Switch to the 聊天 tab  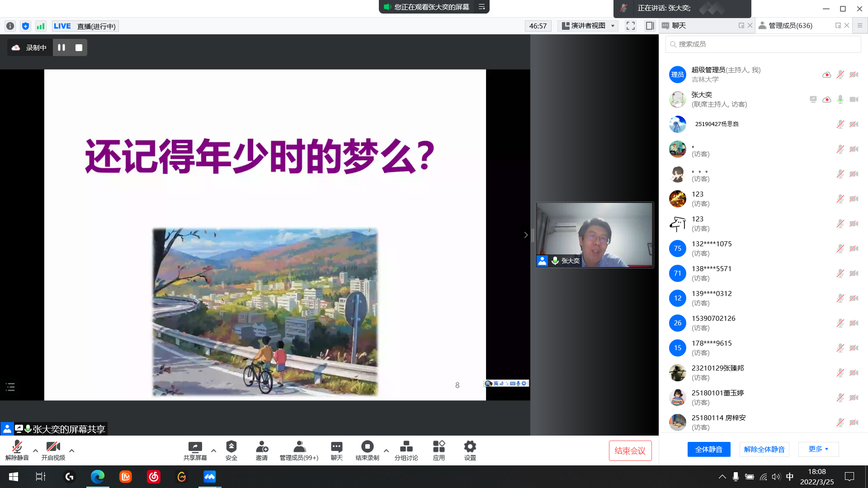(x=679, y=26)
